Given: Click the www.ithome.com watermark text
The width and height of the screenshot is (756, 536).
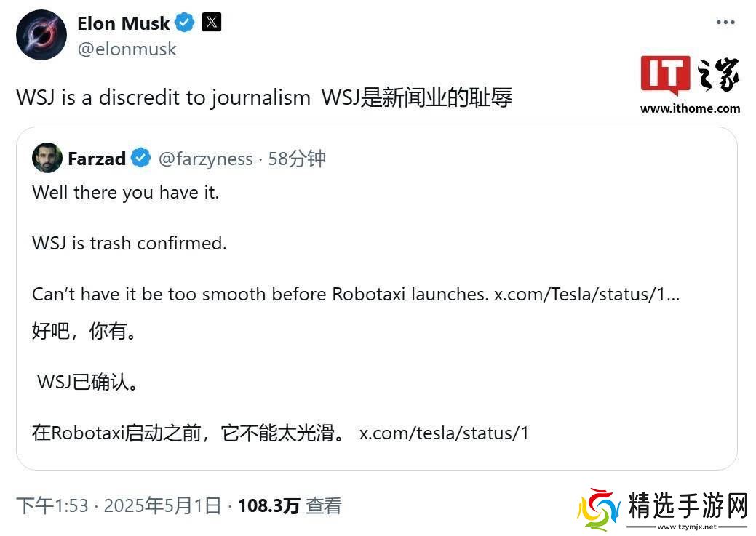Looking at the screenshot, I should pyautogui.click(x=690, y=109).
